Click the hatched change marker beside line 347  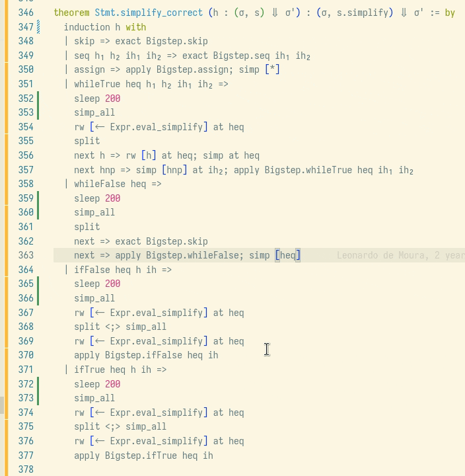click(x=38, y=27)
